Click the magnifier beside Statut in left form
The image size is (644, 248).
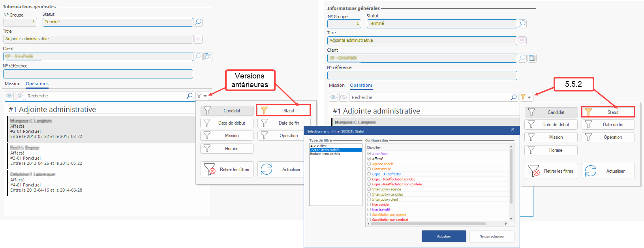tap(198, 22)
